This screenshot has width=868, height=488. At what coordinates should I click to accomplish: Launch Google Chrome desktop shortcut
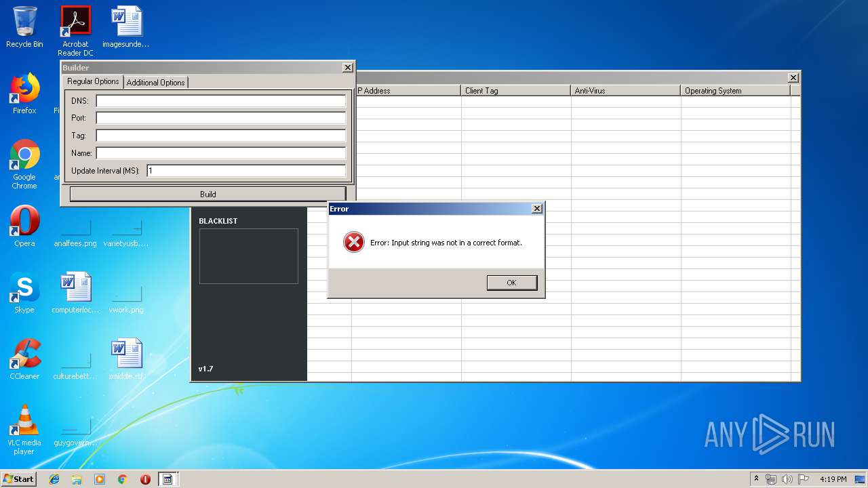pyautogui.click(x=24, y=164)
